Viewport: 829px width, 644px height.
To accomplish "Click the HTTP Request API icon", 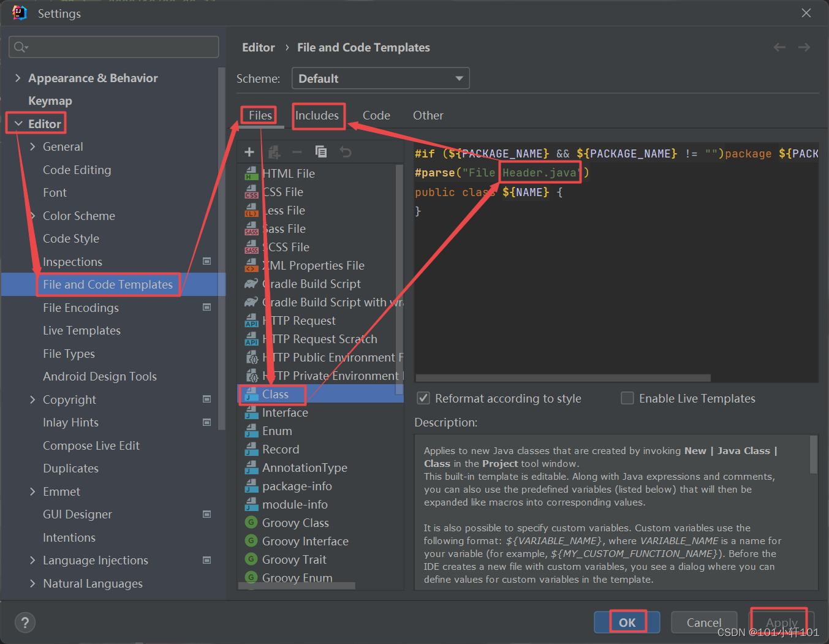I will click(251, 320).
